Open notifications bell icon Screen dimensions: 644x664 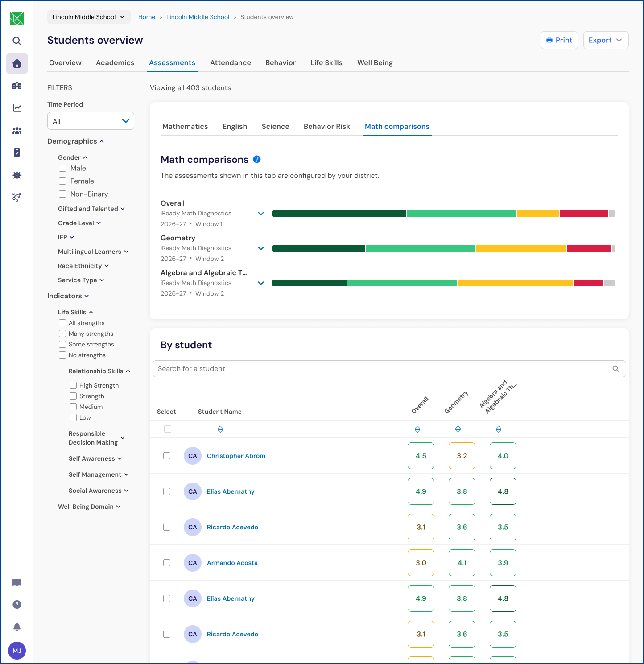pos(17,627)
